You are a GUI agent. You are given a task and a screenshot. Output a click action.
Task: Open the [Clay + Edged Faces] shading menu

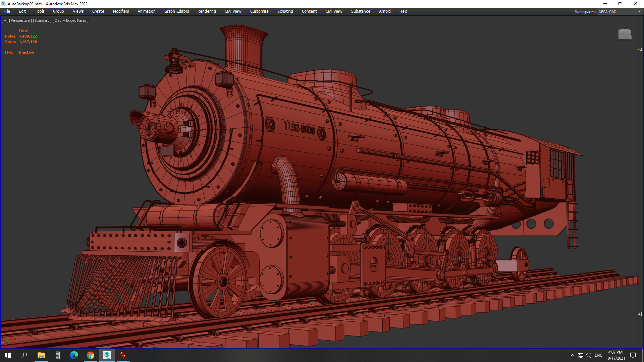70,20
